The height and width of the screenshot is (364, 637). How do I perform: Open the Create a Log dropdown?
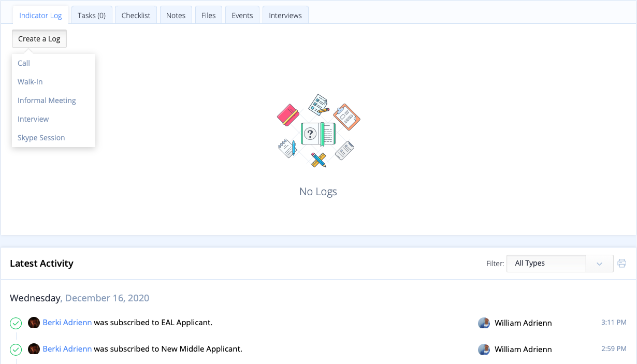[39, 38]
